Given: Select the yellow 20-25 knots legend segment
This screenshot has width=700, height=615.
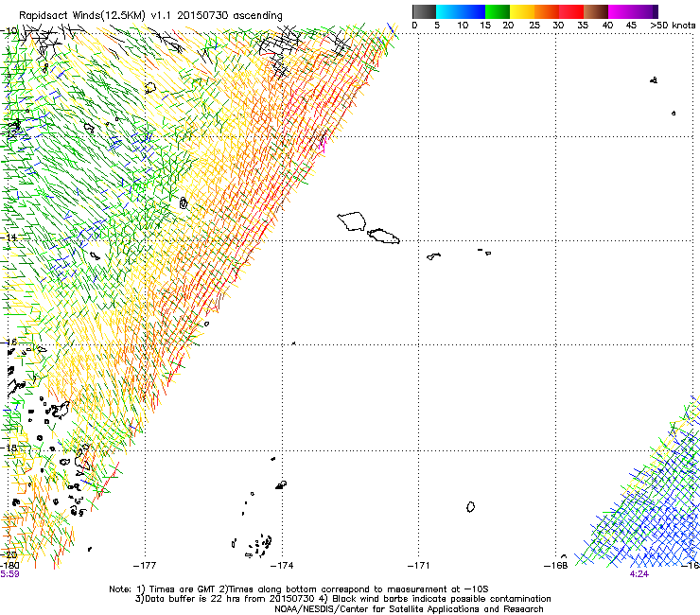Looking at the screenshot, I should coord(522,11).
